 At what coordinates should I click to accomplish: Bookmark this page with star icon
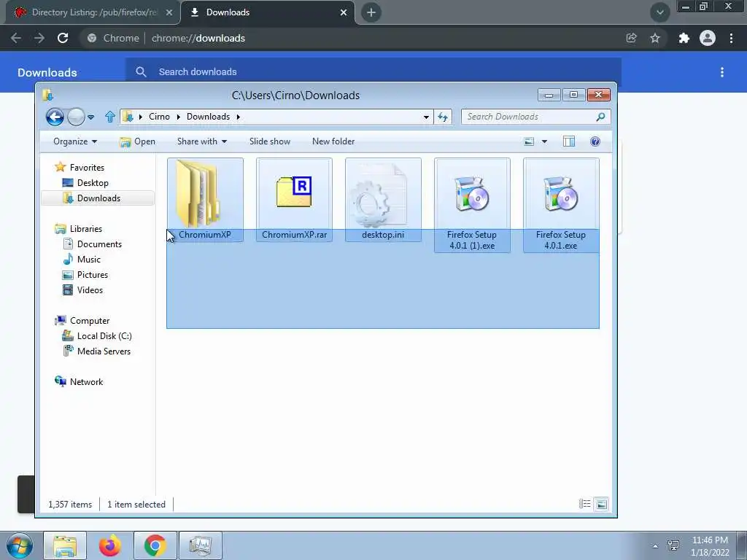(x=655, y=38)
